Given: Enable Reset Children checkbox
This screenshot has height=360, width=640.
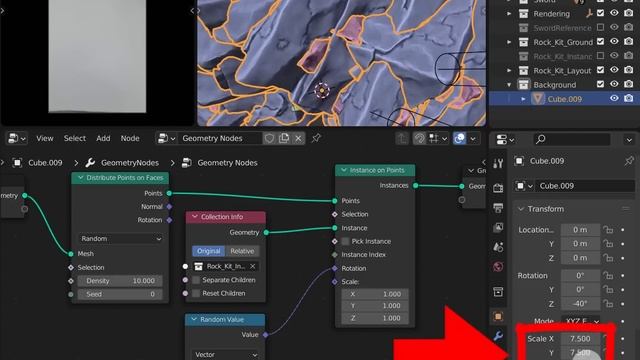Looking at the screenshot, I should click(x=196, y=293).
